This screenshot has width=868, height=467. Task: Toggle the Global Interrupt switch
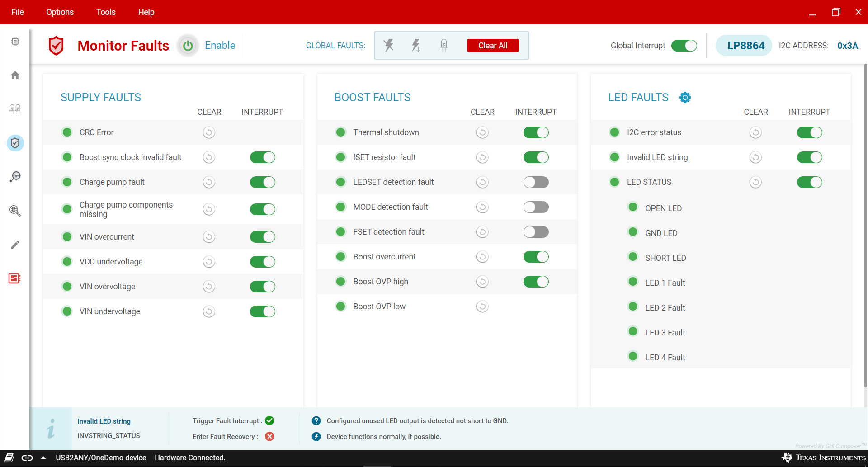click(x=684, y=46)
